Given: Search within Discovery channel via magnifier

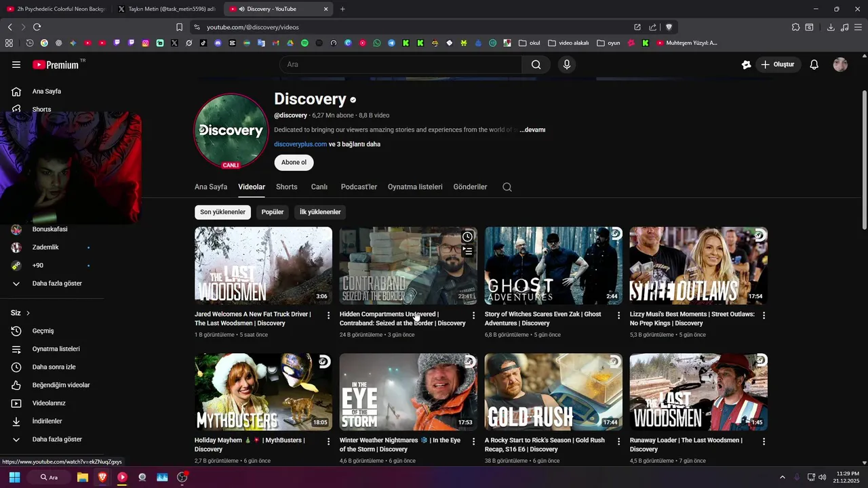Looking at the screenshot, I should 507,187.
